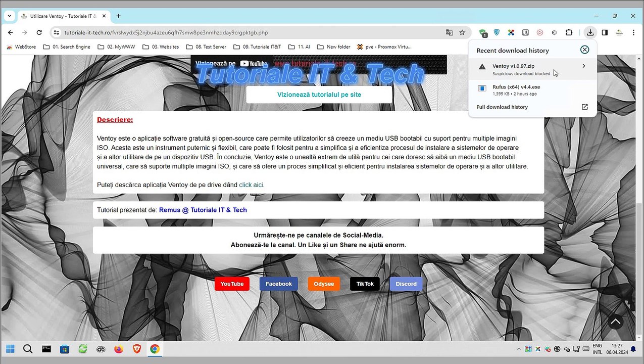Open the terminal app from the taskbar
Viewport: 644px width, 364px height.
[46, 349]
